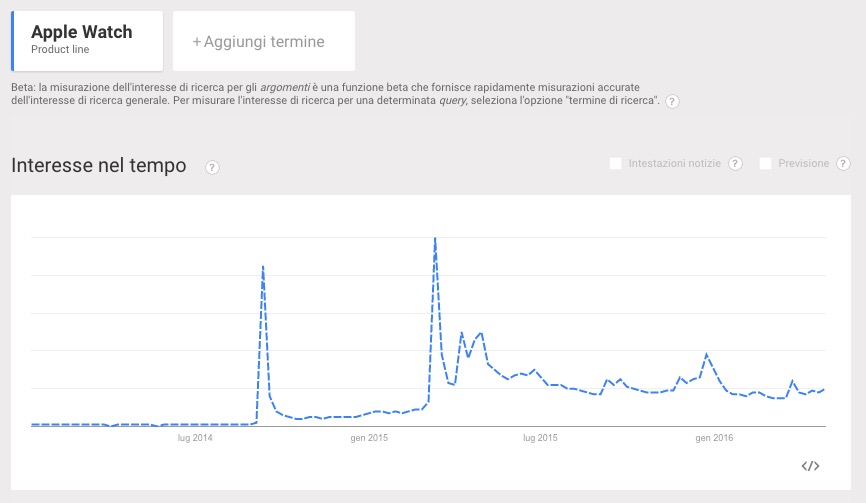Click question mark next to Previsione
The image size is (866, 503).
click(843, 164)
